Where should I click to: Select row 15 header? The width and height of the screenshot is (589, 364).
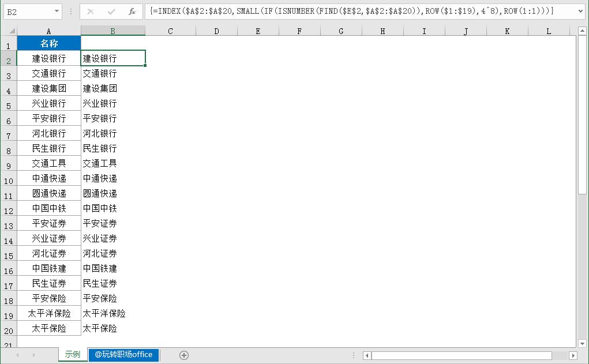(x=9, y=253)
